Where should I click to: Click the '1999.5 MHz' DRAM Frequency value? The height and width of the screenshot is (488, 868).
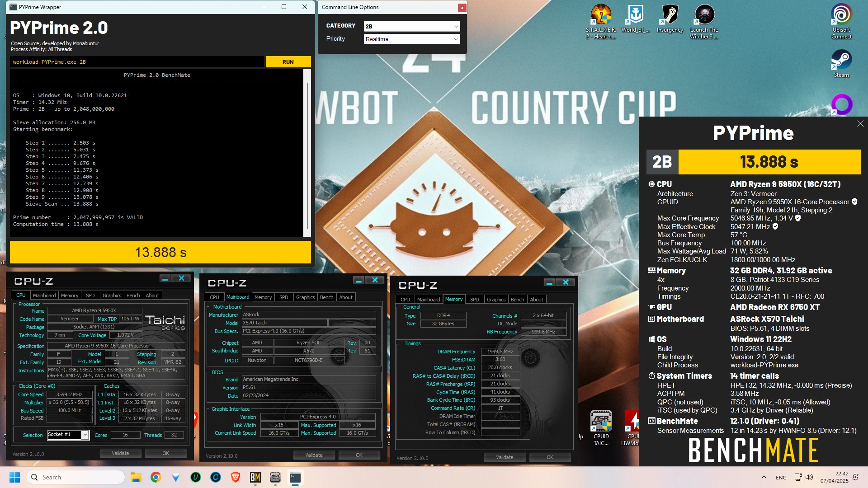pos(500,352)
